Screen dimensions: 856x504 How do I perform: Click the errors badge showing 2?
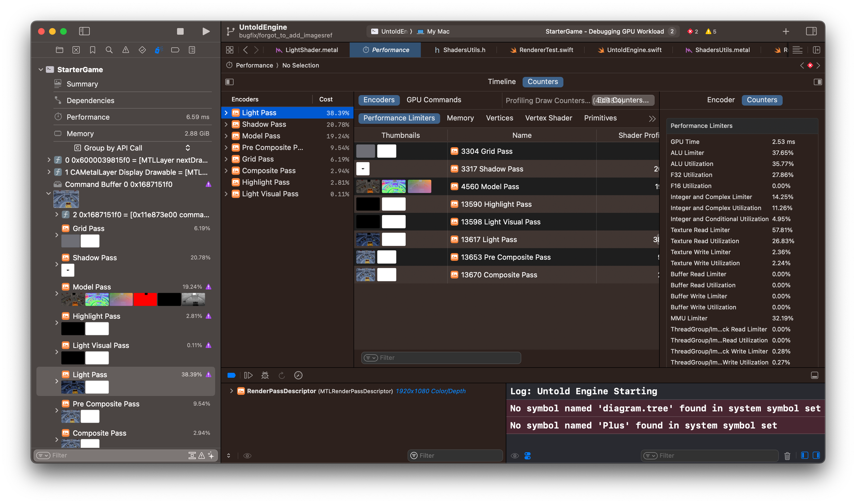(693, 32)
